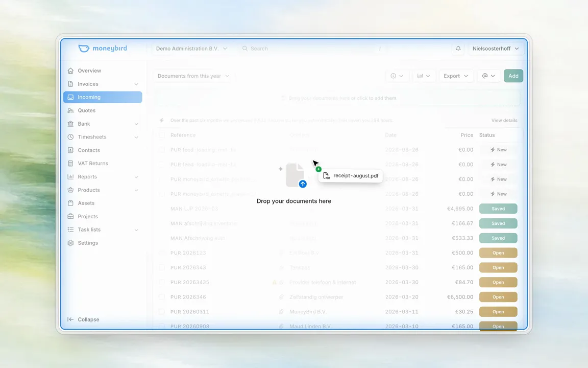
Task: Open VAT Returns in the sidebar
Action: [103, 164]
